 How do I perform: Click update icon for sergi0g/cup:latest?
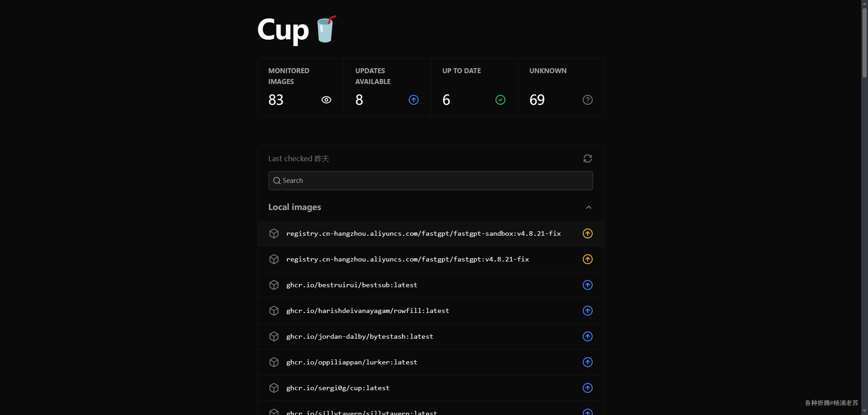[588, 388]
